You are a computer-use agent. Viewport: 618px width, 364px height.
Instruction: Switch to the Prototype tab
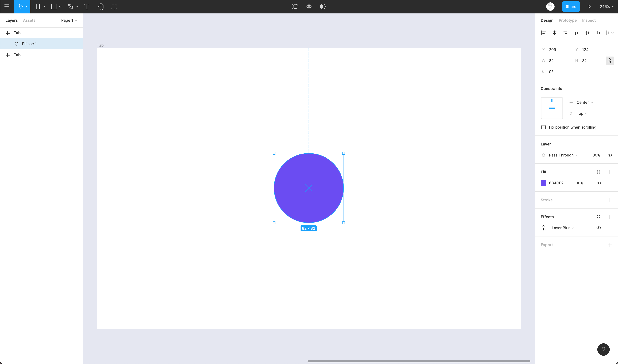tap(567, 20)
